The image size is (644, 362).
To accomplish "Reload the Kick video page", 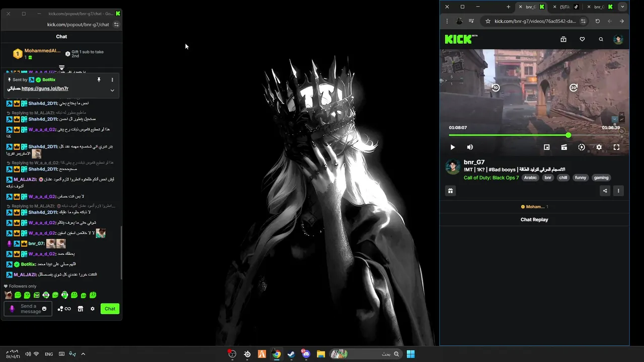I will pos(597,21).
